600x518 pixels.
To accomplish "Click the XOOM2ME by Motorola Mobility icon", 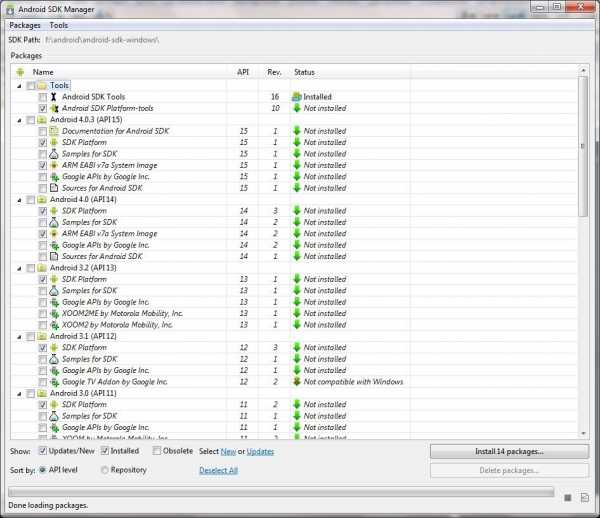I will [54, 313].
